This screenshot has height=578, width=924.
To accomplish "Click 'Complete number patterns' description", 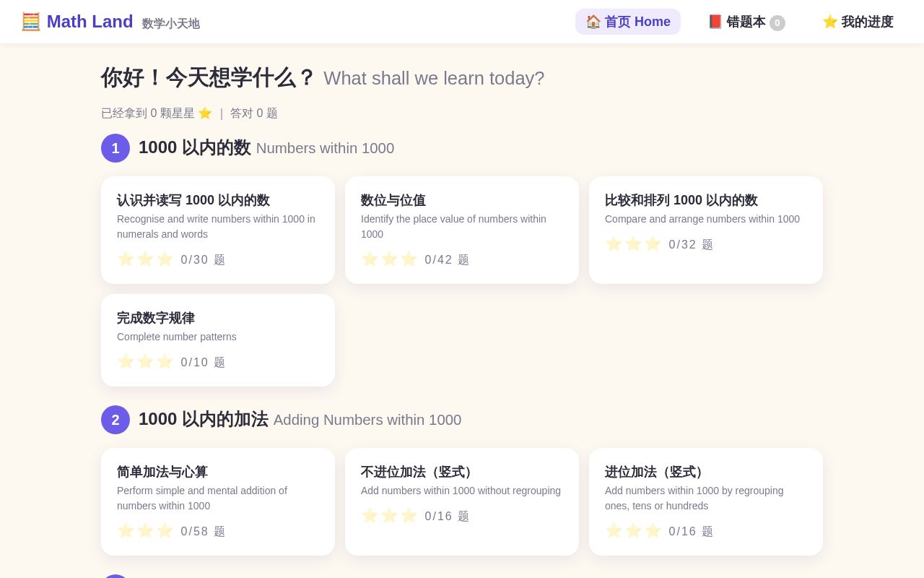I will pos(177,337).
